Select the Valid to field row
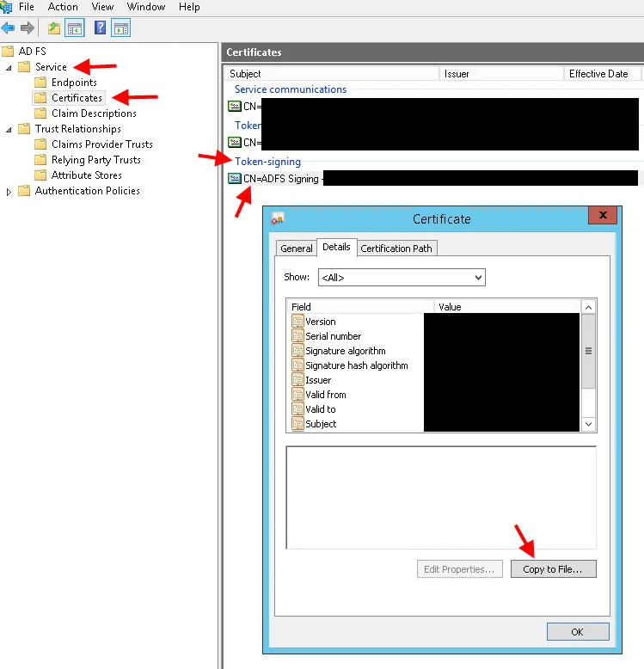Viewport: 644px width, 669px height. point(321,408)
